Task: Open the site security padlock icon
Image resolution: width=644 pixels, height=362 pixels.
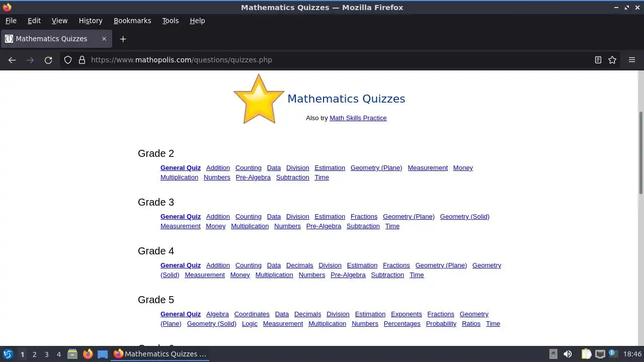Action: pos(82,60)
